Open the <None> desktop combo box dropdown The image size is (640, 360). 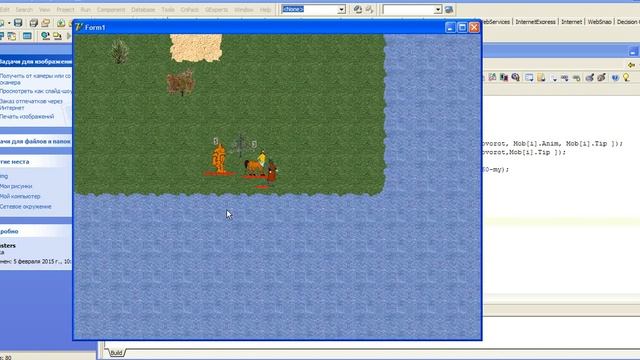pos(341,9)
